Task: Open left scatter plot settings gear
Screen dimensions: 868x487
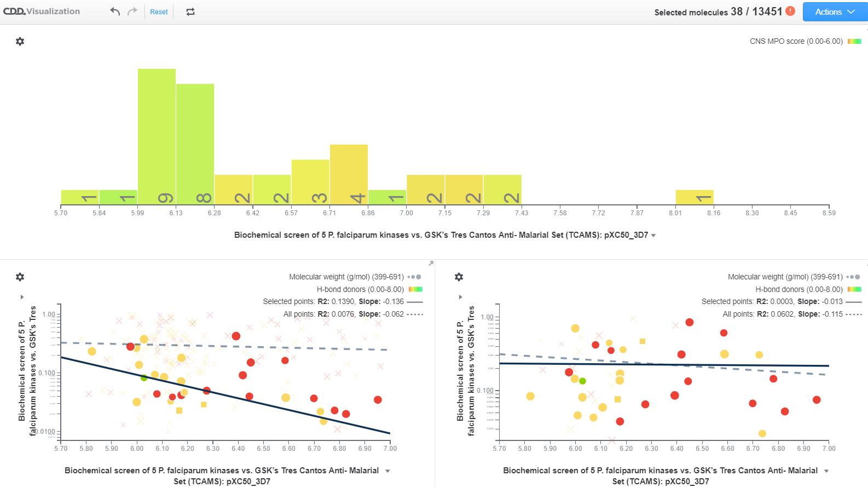Action: 20,277
